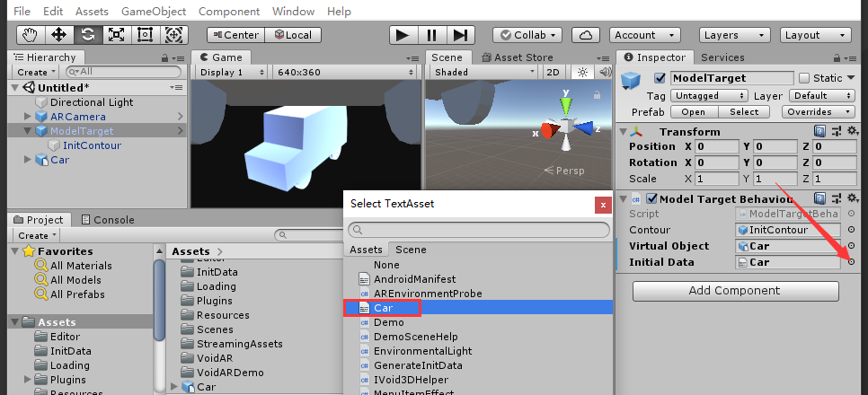Pause the game playback
Screen dimensions: 868x395
point(432,35)
